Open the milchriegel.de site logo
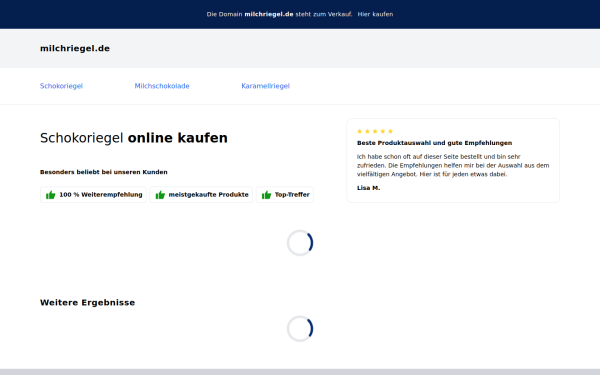Viewport: 600px width, 375px height. [75, 49]
